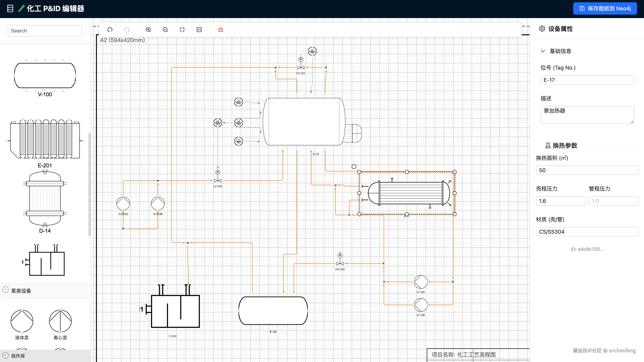Collapse the 泵类设备 category

6,290
